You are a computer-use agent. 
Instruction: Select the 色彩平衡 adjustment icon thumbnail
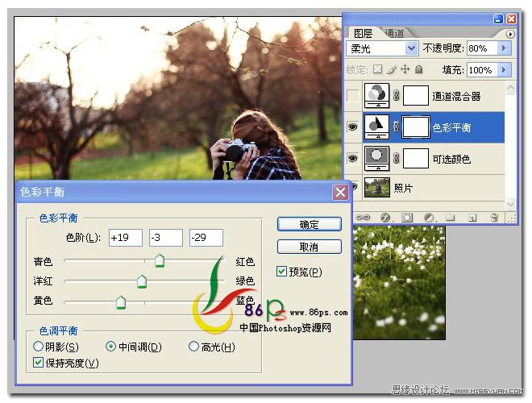(x=376, y=127)
